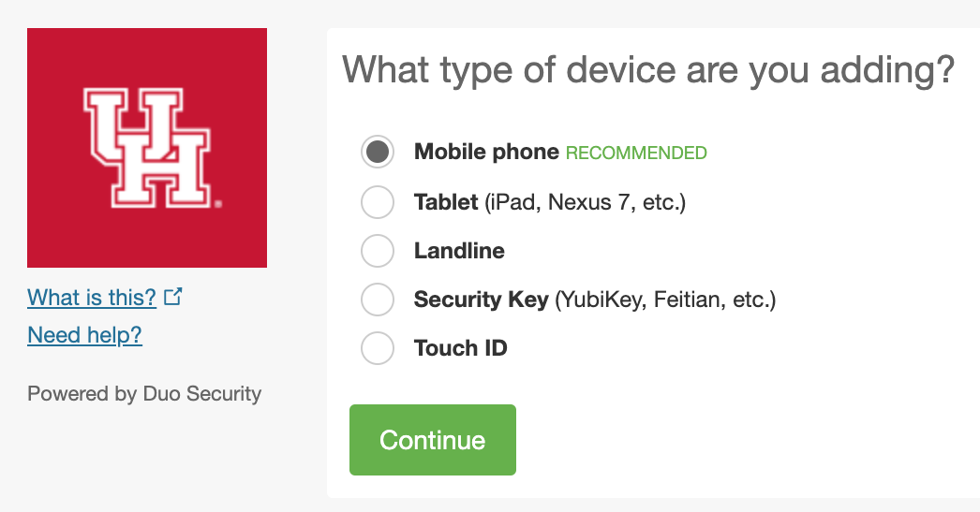Click the Continue button
Viewport: 980px width, 512px height.
pyautogui.click(x=433, y=440)
